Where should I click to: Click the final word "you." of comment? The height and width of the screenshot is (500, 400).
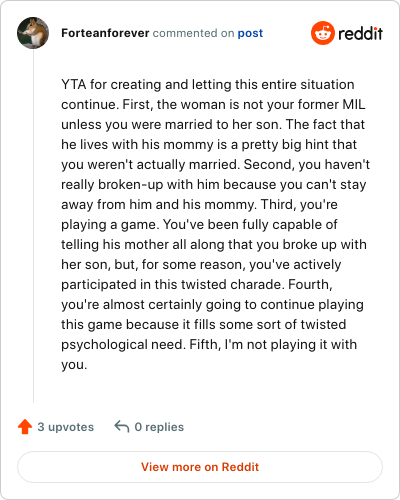click(74, 365)
